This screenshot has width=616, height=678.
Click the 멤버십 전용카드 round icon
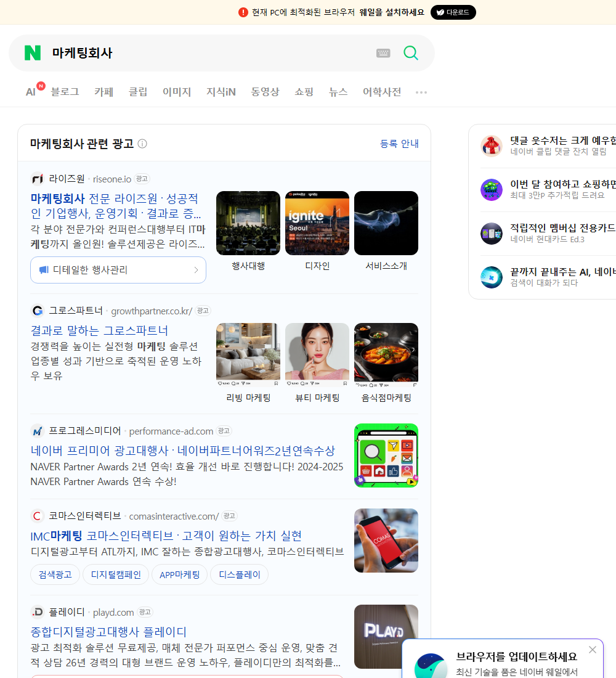tap(492, 234)
